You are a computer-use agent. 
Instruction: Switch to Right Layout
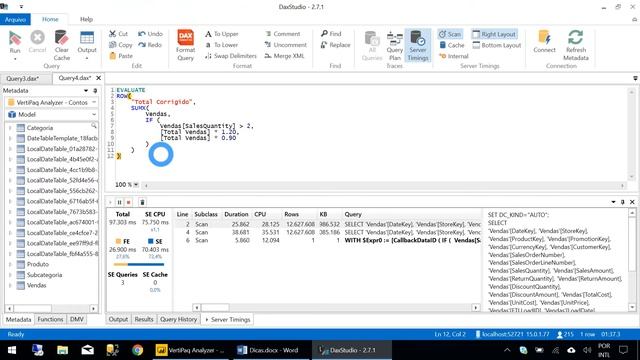click(494, 34)
